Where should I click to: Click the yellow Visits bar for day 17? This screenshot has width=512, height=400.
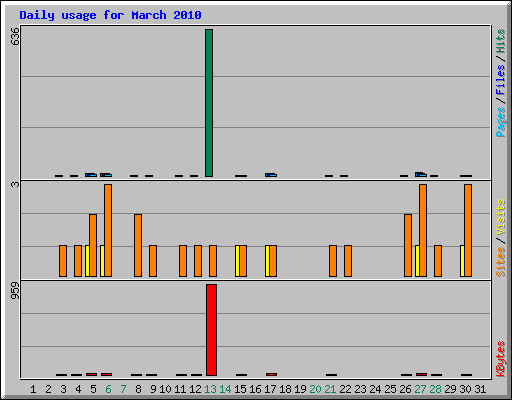click(267, 261)
